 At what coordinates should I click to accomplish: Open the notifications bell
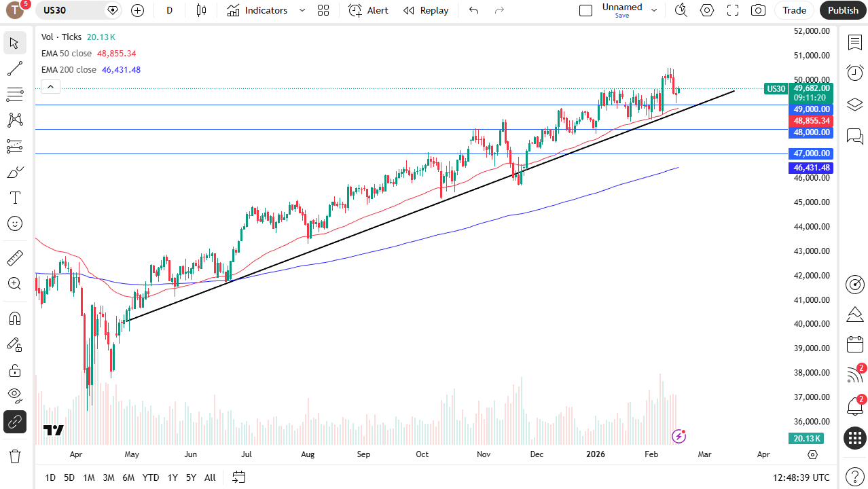[x=854, y=406]
